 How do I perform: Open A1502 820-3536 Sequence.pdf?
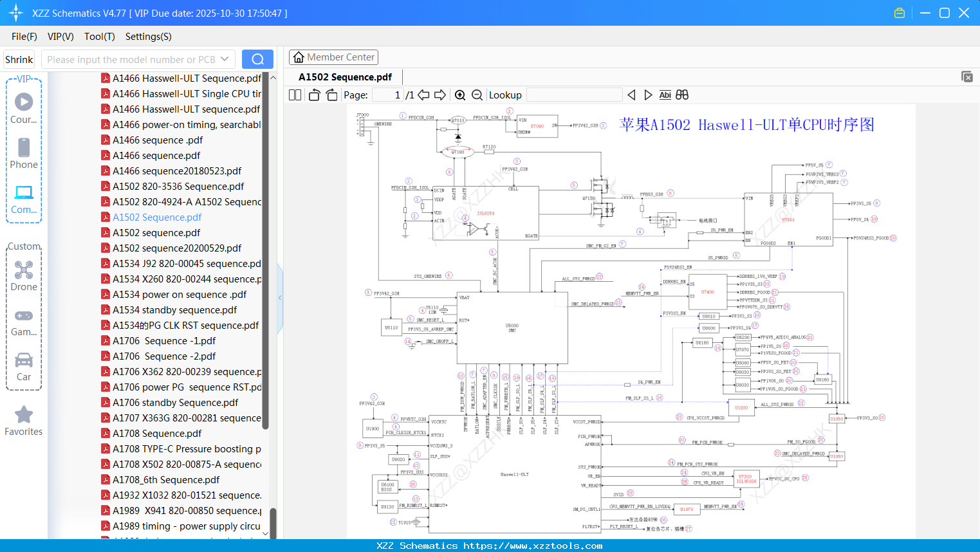(x=178, y=187)
